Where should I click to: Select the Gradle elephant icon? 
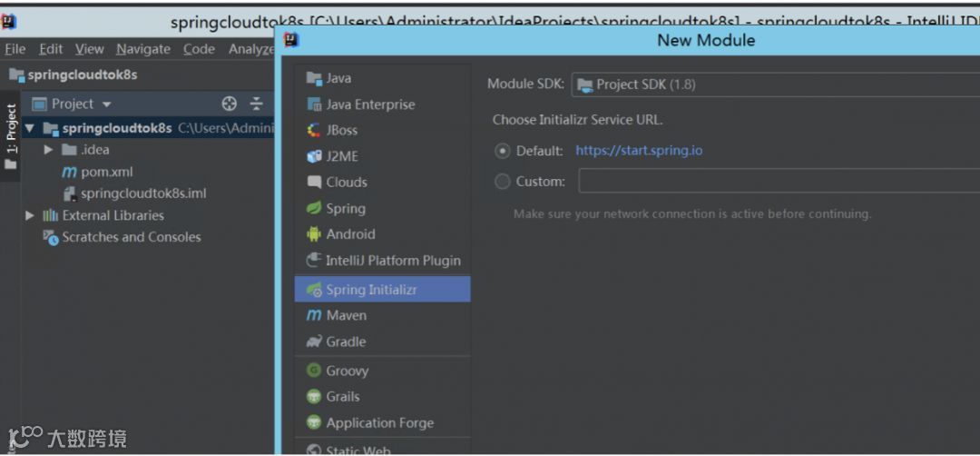(x=313, y=342)
